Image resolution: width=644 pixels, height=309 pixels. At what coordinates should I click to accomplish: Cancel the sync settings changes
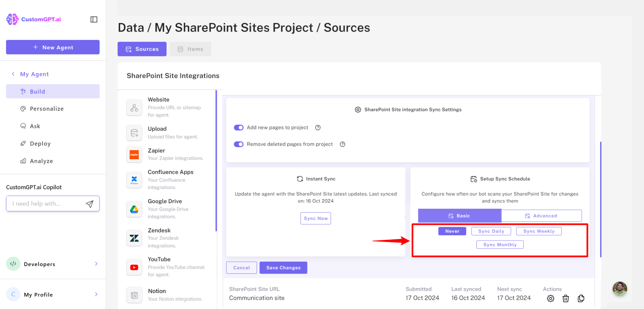[242, 268]
